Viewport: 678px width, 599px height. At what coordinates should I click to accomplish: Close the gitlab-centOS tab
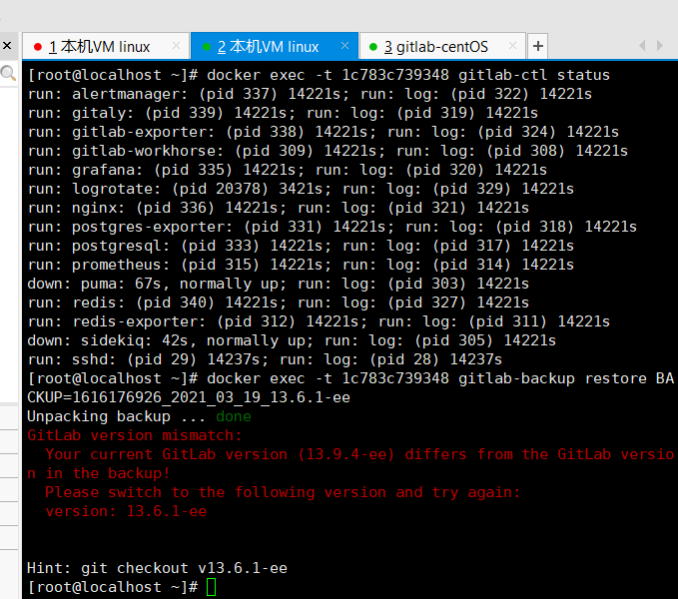(x=512, y=46)
